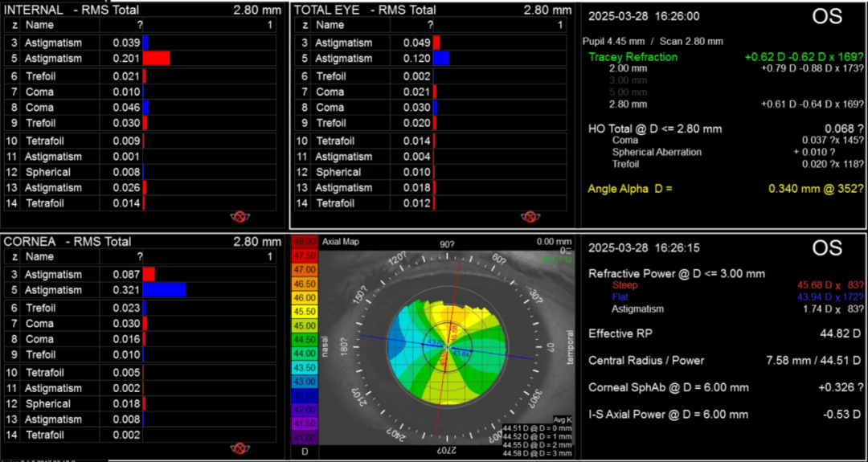
Task: Select TOTAL EYE row 3 Astigmatism 0.049
Action: (431, 43)
